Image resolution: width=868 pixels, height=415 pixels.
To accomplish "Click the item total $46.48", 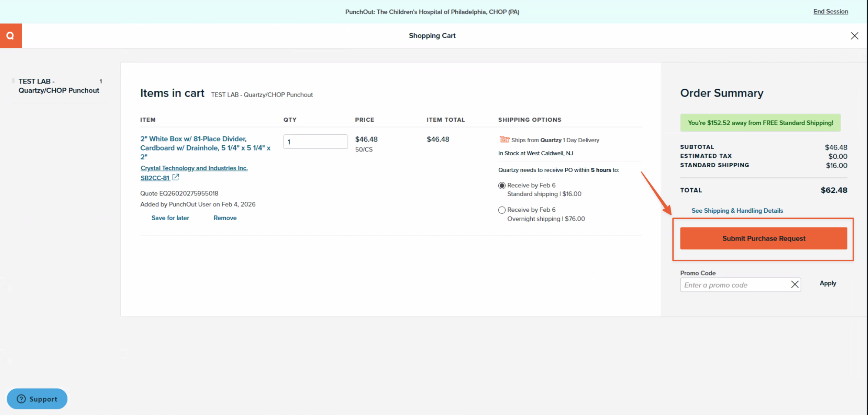I will click(x=438, y=139).
